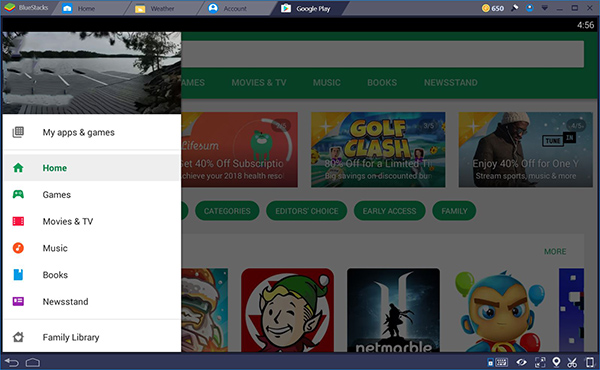Click the MORE link
The image size is (600, 370).
tap(555, 251)
